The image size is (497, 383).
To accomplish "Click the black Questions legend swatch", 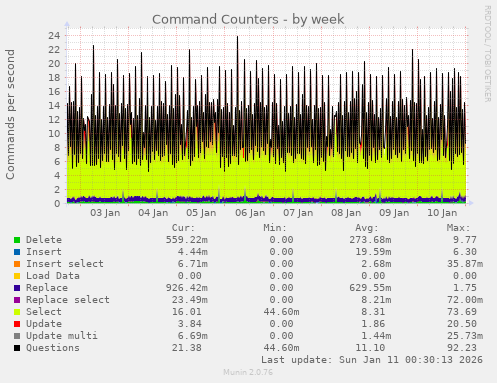I will (x=17, y=348).
